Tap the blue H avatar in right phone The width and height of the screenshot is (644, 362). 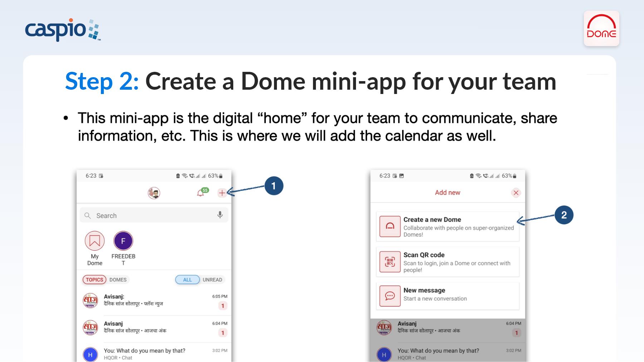(x=384, y=355)
